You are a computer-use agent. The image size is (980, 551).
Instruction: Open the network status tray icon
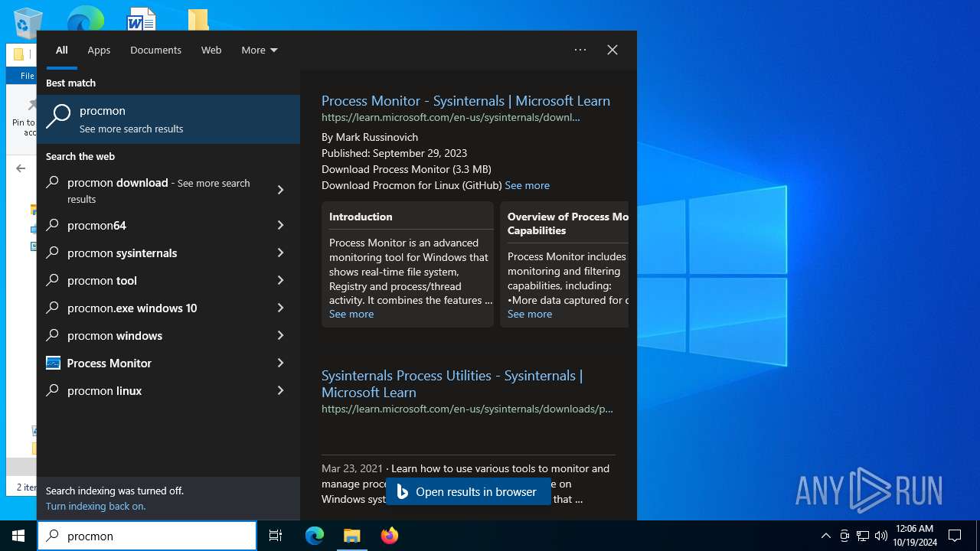point(863,536)
